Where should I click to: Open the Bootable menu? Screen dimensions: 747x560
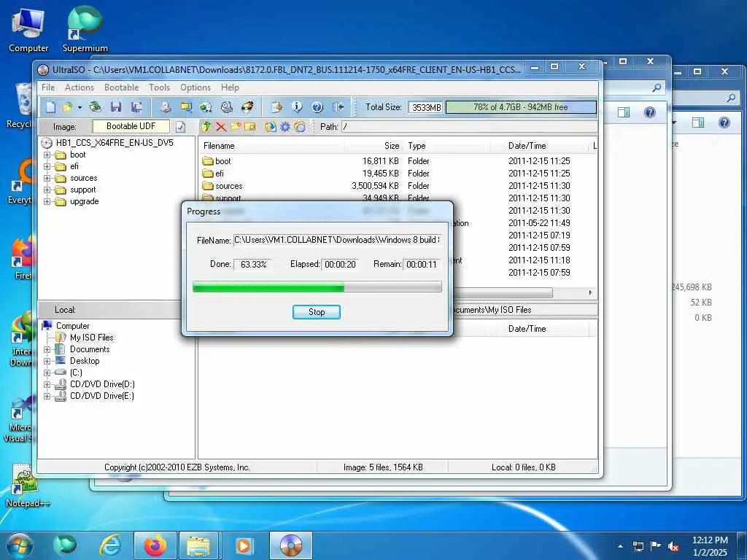122,87
